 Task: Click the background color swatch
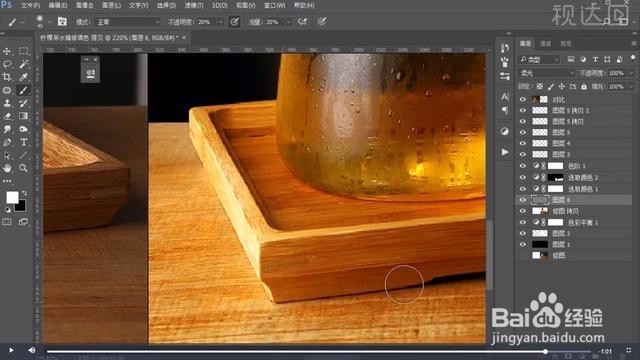21,207
